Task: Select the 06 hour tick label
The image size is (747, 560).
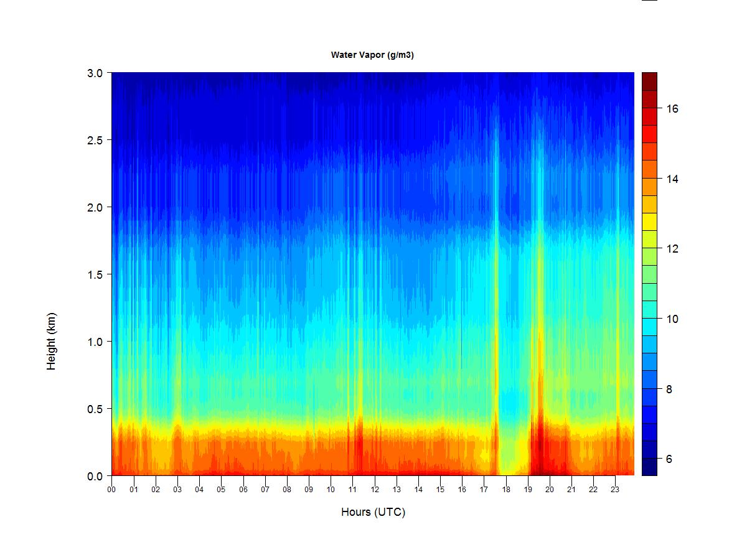Action: (243, 490)
